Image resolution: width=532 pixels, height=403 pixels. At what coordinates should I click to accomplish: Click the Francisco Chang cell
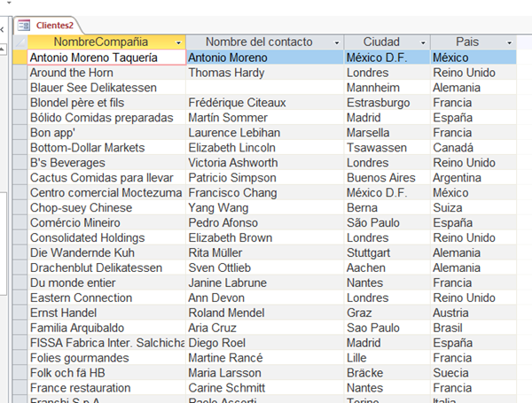tap(265, 192)
